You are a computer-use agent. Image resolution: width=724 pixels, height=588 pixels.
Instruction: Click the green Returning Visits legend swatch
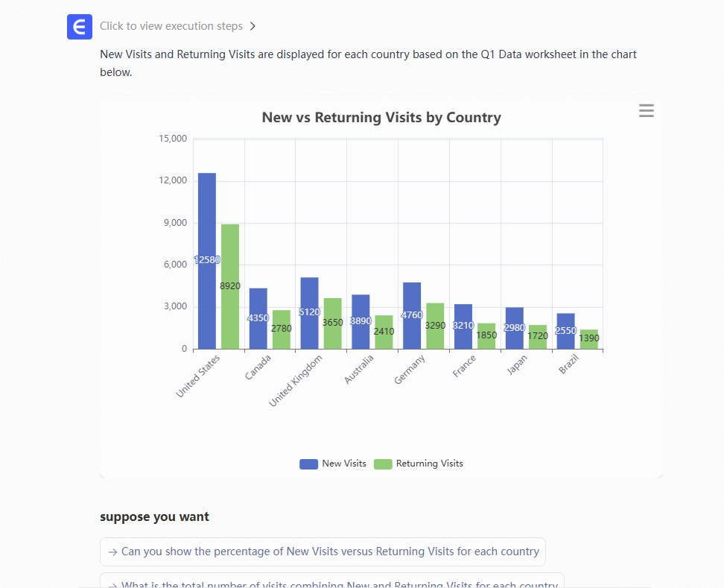pos(383,464)
